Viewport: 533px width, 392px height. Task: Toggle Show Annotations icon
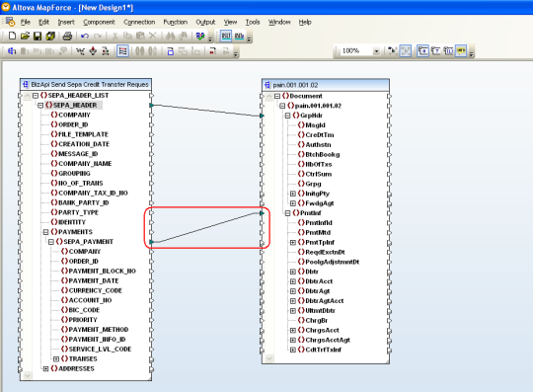(422, 51)
